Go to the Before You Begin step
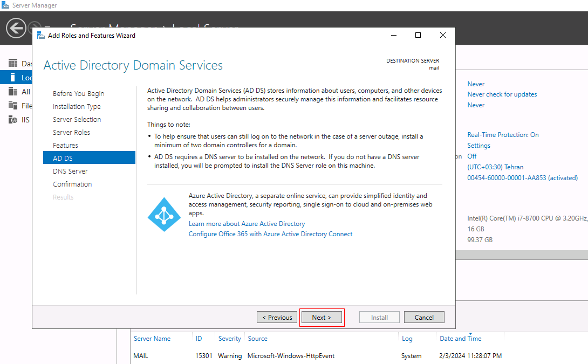 [x=78, y=93]
